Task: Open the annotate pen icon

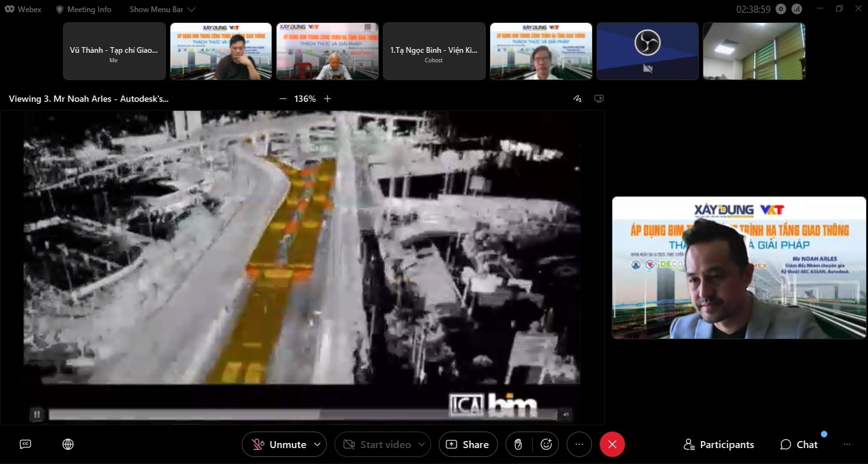Action: pos(577,99)
